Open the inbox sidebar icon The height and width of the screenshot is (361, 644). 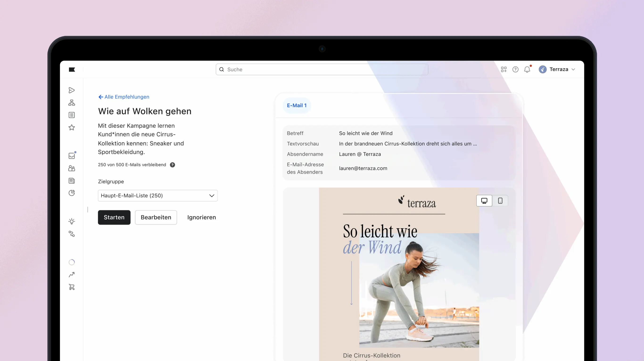tap(71, 156)
